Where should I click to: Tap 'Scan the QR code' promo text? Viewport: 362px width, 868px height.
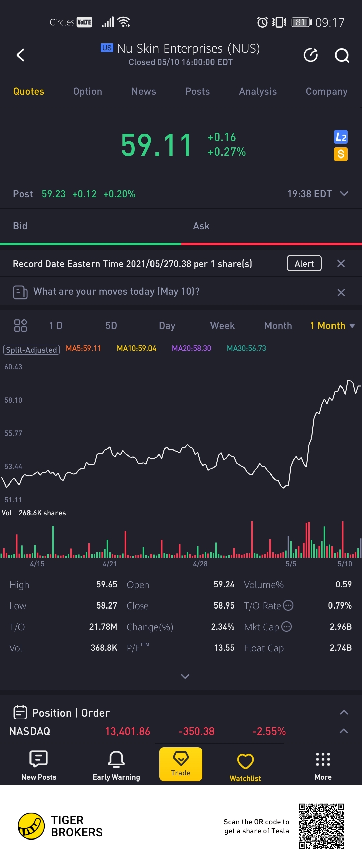point(256,826)
